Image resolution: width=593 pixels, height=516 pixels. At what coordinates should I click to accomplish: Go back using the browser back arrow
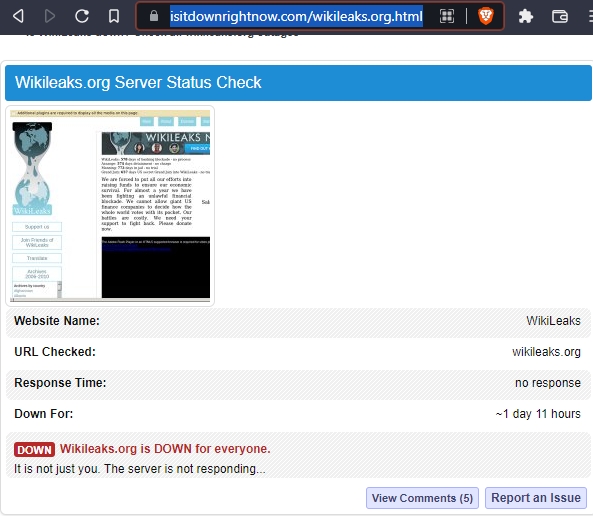18,16
